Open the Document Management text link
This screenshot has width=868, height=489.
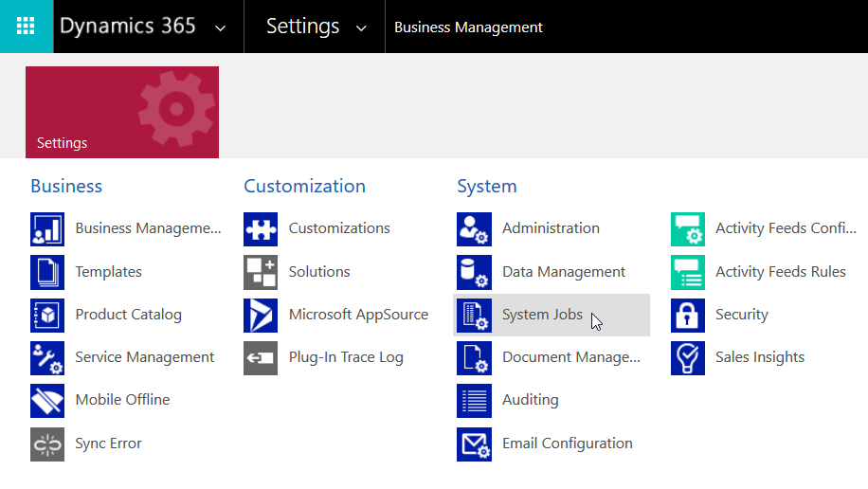point(571,357)
